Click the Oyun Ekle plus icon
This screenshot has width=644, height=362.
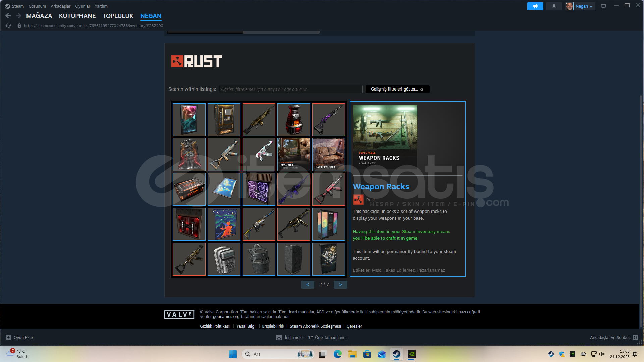[8, 337]
